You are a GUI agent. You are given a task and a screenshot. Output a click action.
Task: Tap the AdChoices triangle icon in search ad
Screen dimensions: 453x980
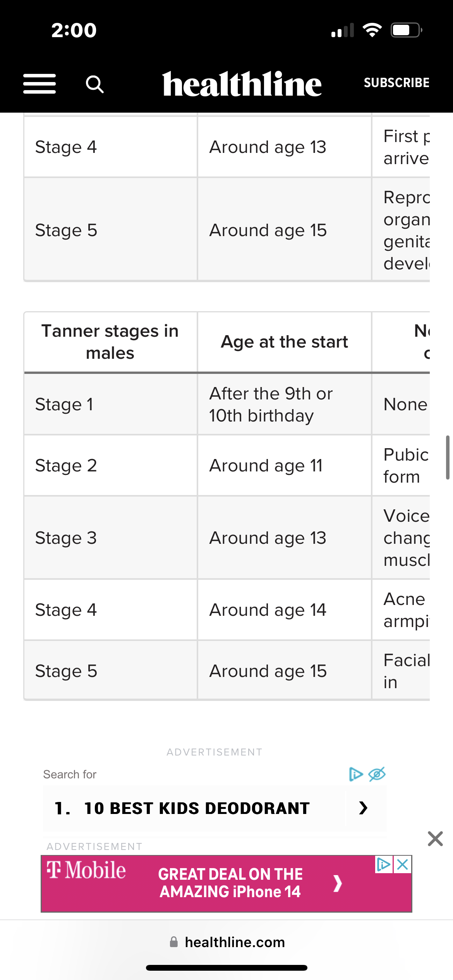point(356,774)
